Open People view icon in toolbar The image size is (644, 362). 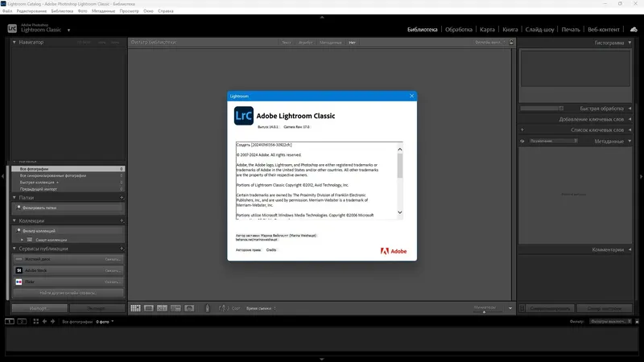click(189, 308)
